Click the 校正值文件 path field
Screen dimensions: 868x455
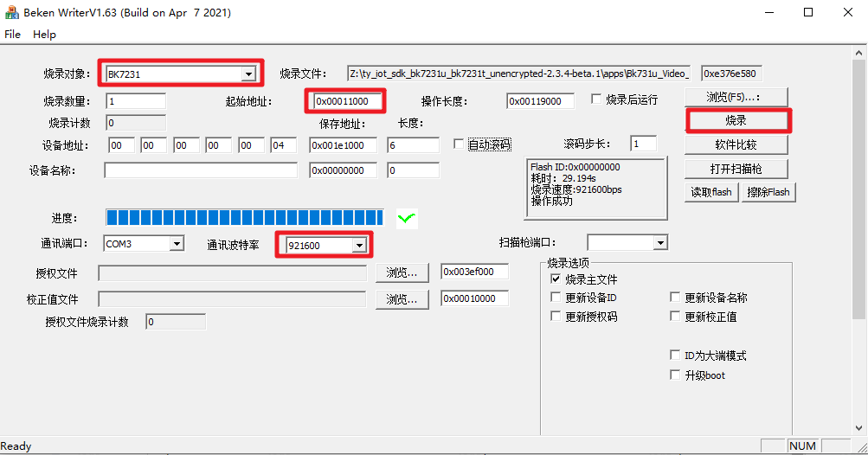click(233, 299)
